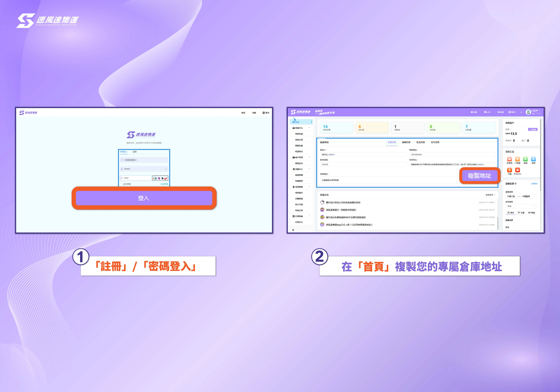This screenshot has width=560, height=392.
Task: Click the username field on login form
Action: click(144, 160)
